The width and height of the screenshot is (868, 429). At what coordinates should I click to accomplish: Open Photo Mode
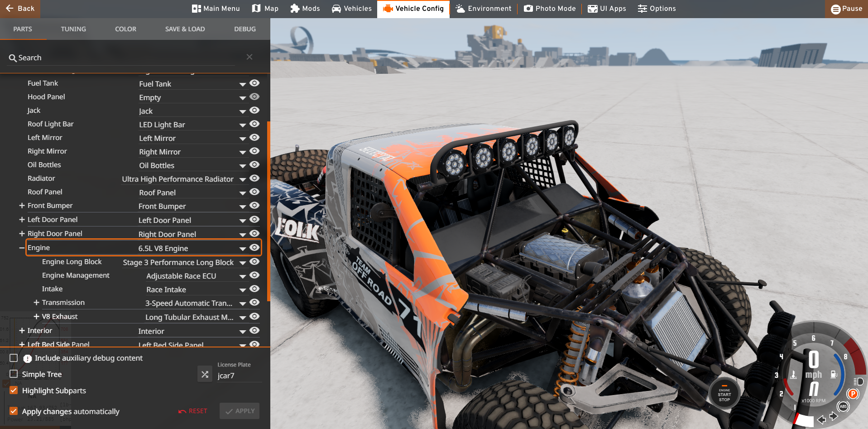[x=550, y=9]
